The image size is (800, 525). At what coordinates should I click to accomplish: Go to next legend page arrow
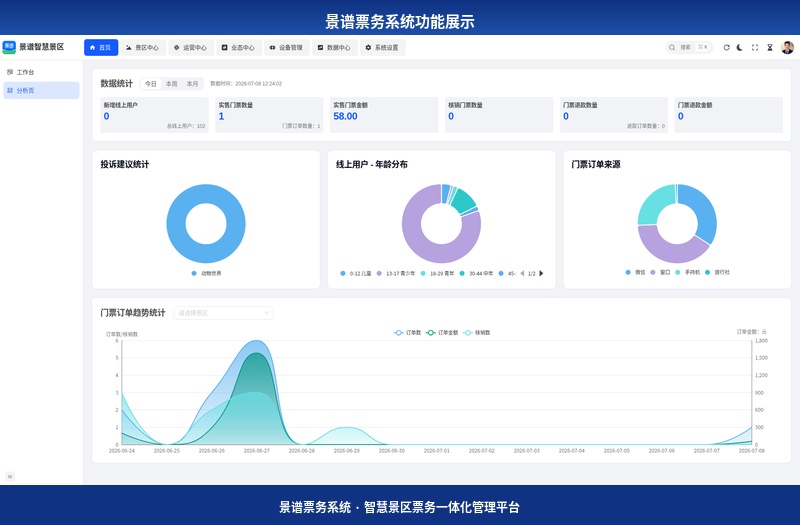[x=541, y=273]
